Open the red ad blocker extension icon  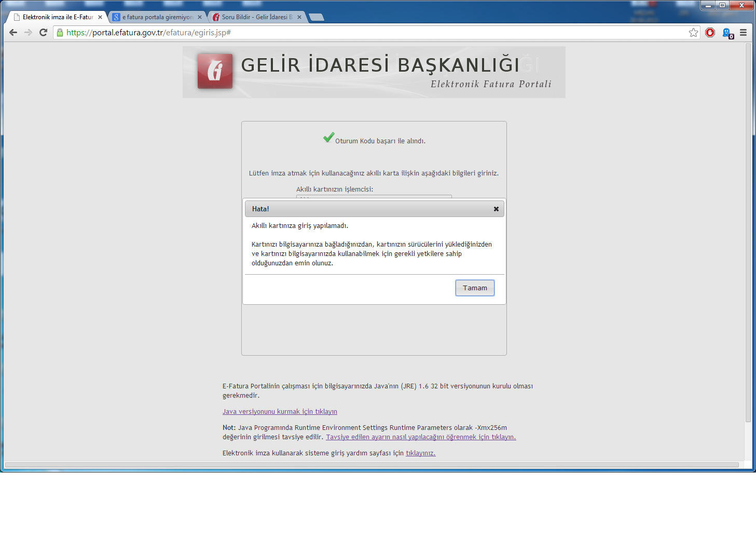(710, 33)
